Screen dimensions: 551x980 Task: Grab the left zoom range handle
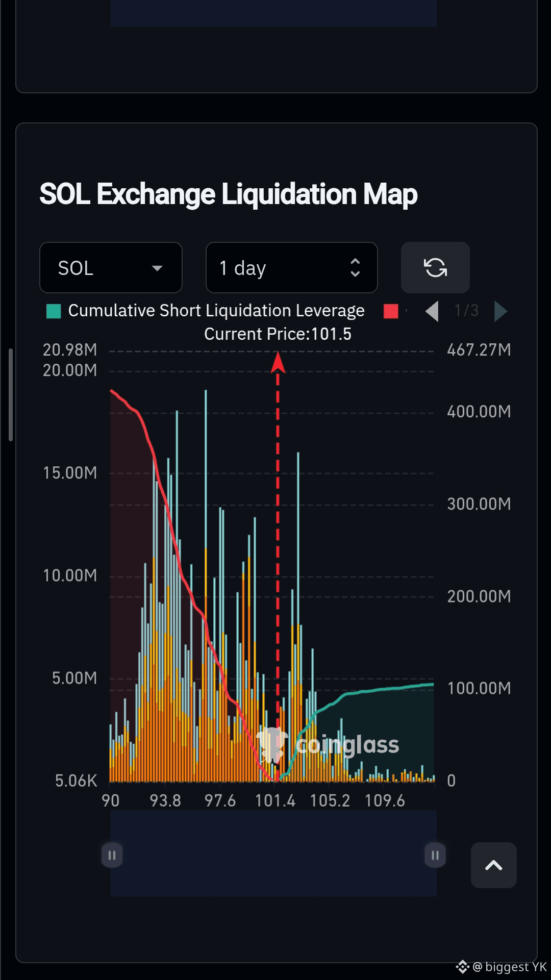(x=112, y=855)
